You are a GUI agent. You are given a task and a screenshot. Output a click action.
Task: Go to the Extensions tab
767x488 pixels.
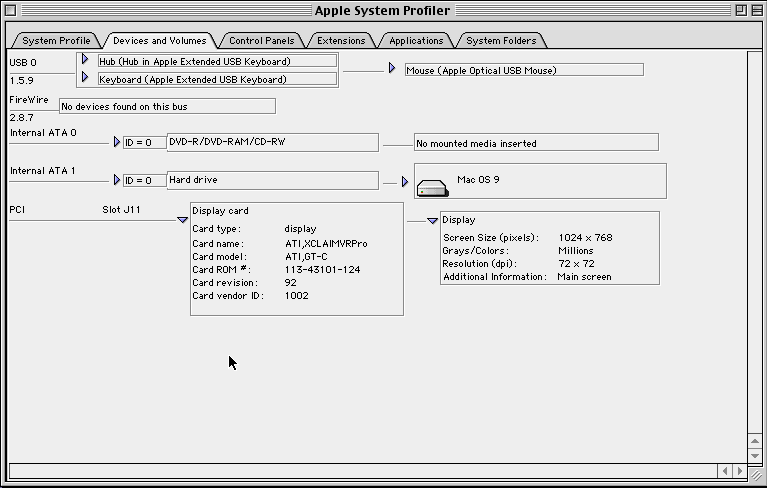341,41
